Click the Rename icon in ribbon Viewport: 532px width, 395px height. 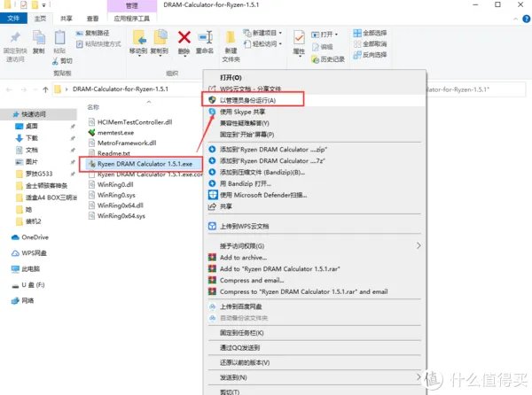(x=206, y=37)
